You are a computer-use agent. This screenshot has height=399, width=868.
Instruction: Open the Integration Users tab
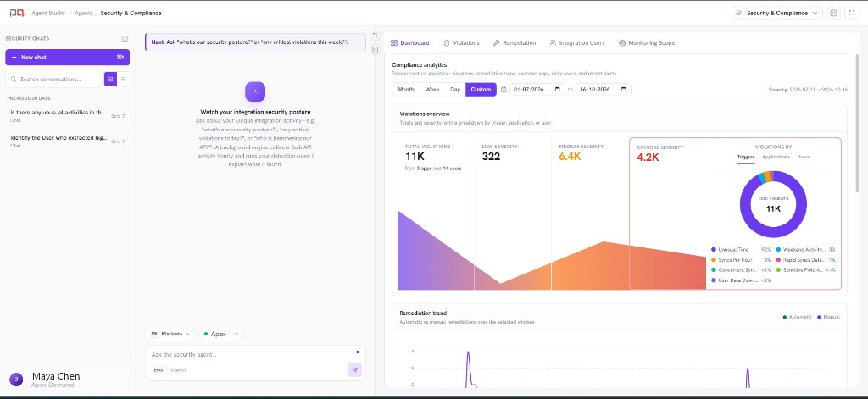click(576, 42)
